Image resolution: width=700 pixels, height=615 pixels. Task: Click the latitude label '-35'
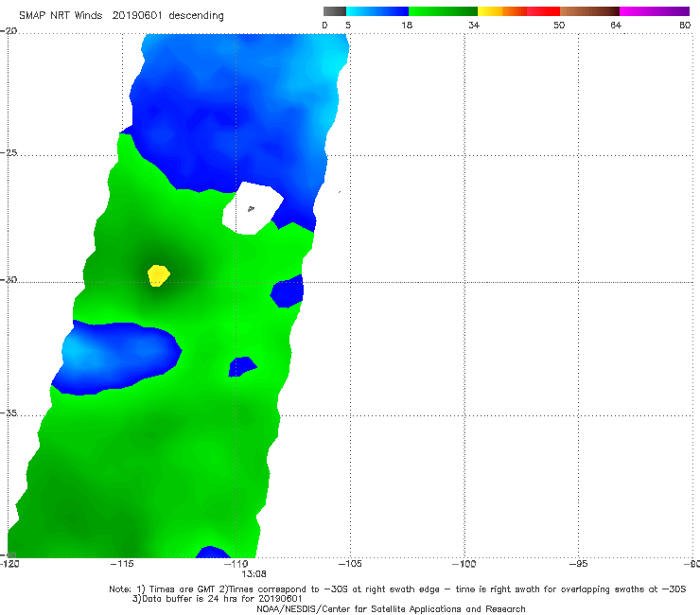9,413
